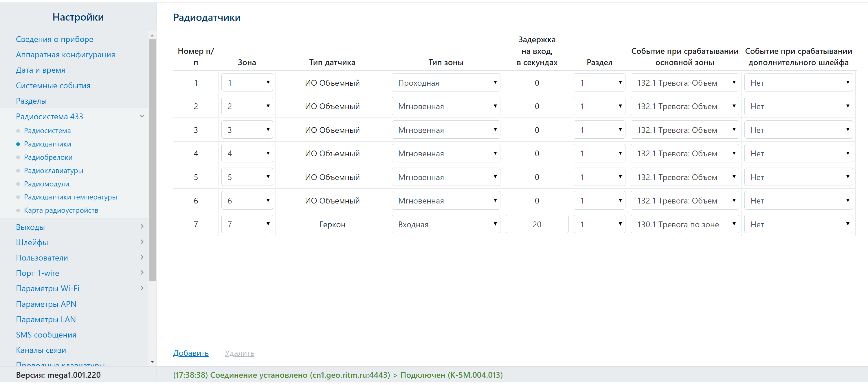
Task: Expand the Пользователи section chevron
Action: click(142, 257)
